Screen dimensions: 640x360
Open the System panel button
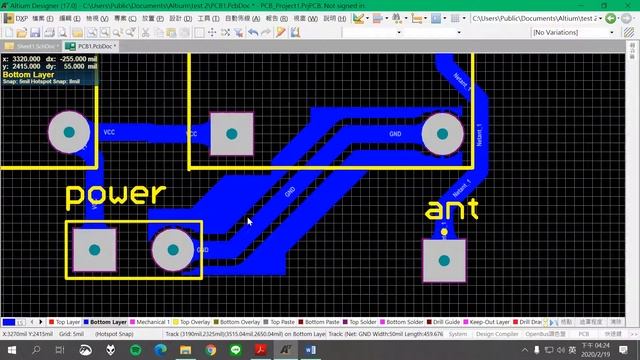[x=458, y=334]
